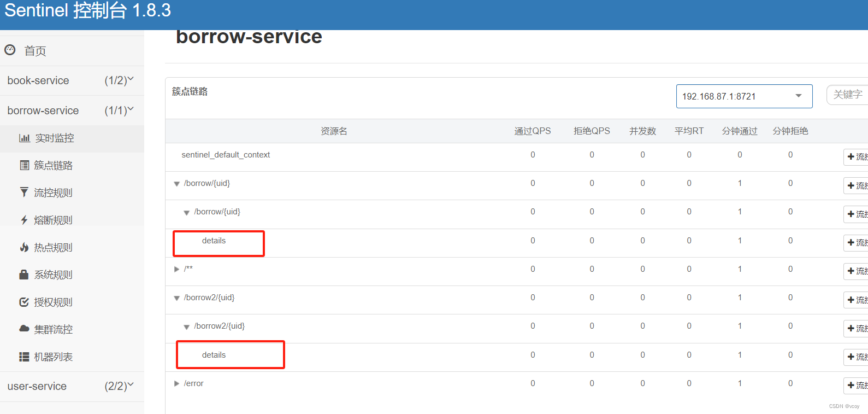This screenshot has width=868, height=414.
Task: Click the 分钟拒绝 column header
Action: (x=790, y=131)
